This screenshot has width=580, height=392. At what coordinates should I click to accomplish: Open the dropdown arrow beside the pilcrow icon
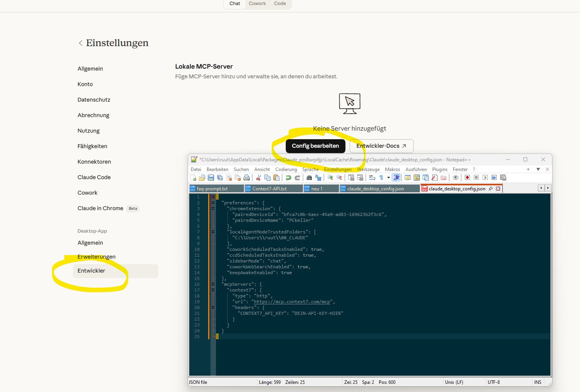tap(388, 178)
